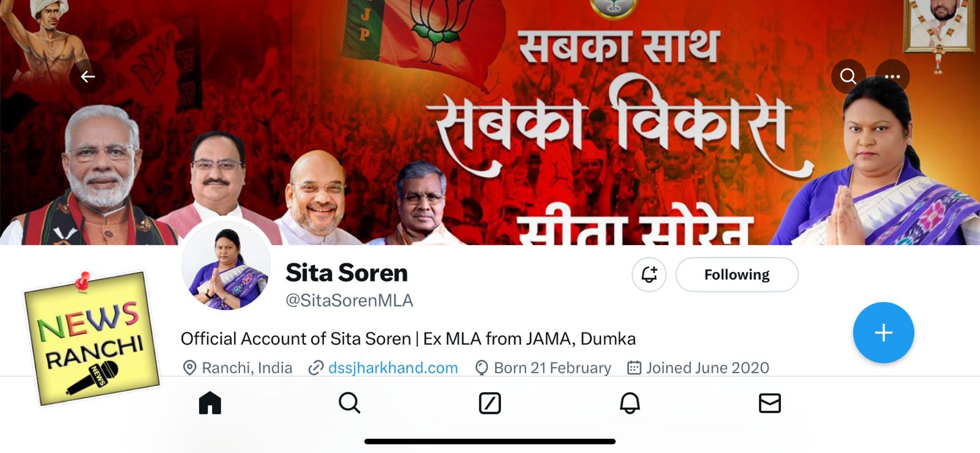This screenshot has width=980, height=453.
Task: Tap the @SitaSorenMLA handle
Action: point(349,300)
